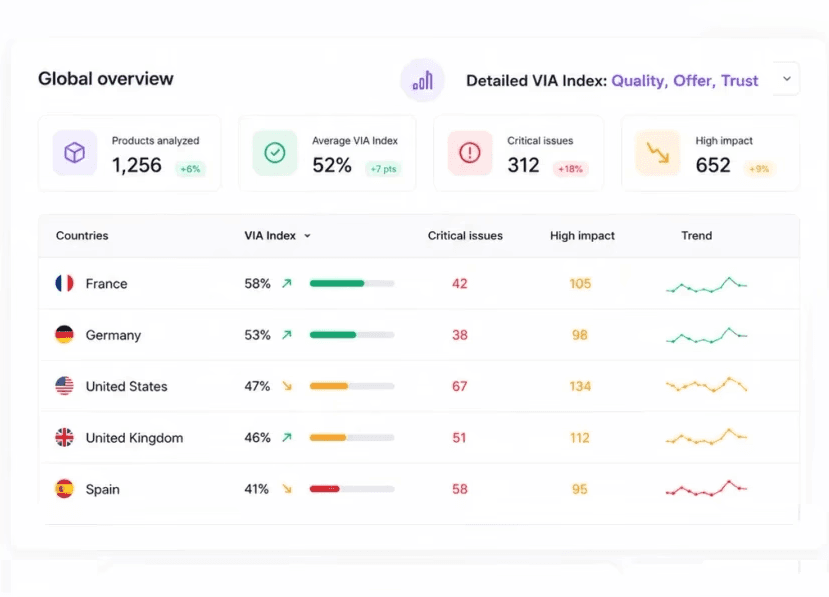Click the High impact column header
Viewport: 829px width, 597px height.
pyautogui.click(x=582, y=236)
